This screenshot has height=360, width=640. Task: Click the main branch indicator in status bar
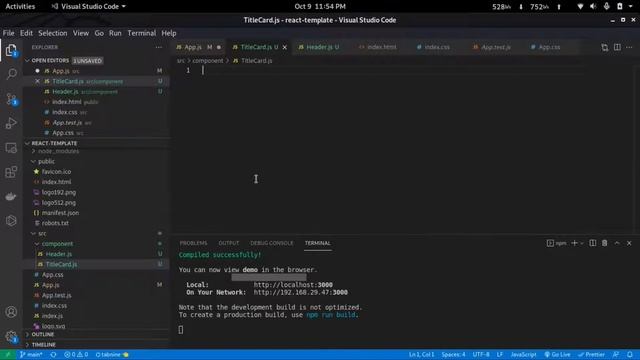[31, 355]
